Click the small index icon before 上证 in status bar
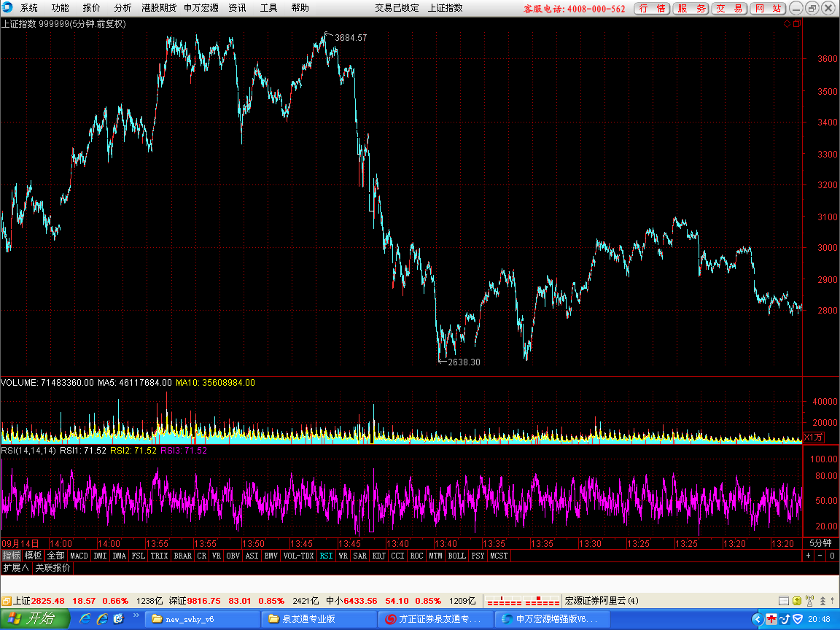 7,601
